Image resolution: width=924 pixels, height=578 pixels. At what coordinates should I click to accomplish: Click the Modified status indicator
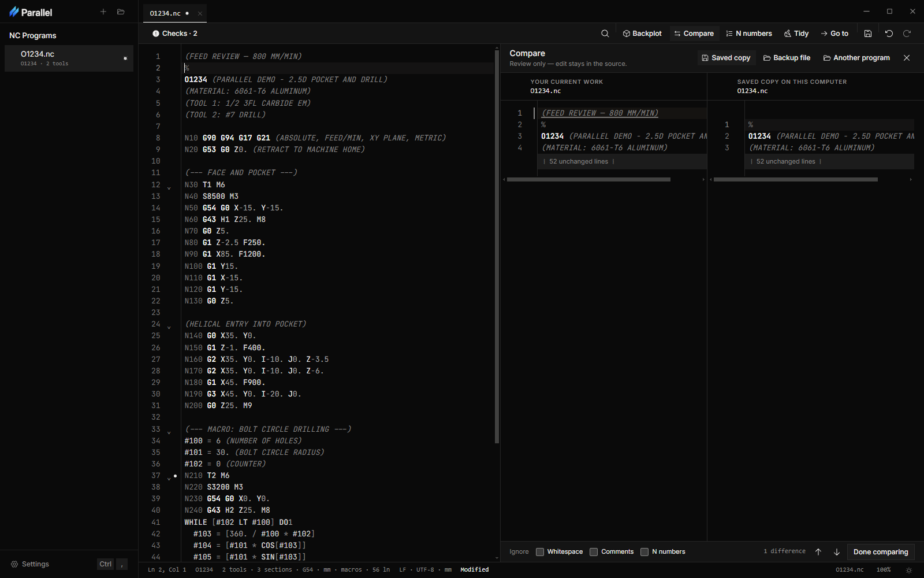click(475, 570)
